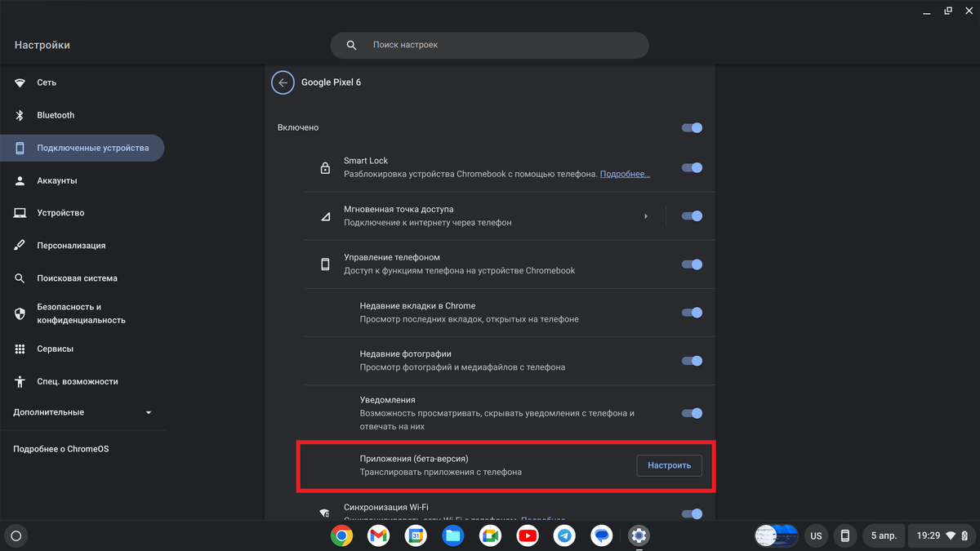Click the back arrow next to Google Pixel 6
This screenshot has height=551, width=980.
tap(283, 82)
